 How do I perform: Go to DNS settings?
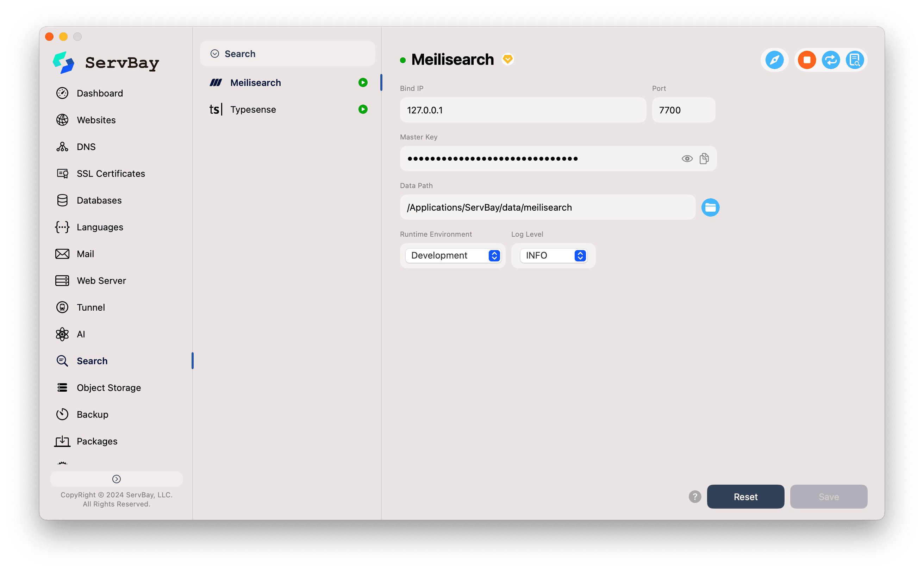click(x=86, y=147)
